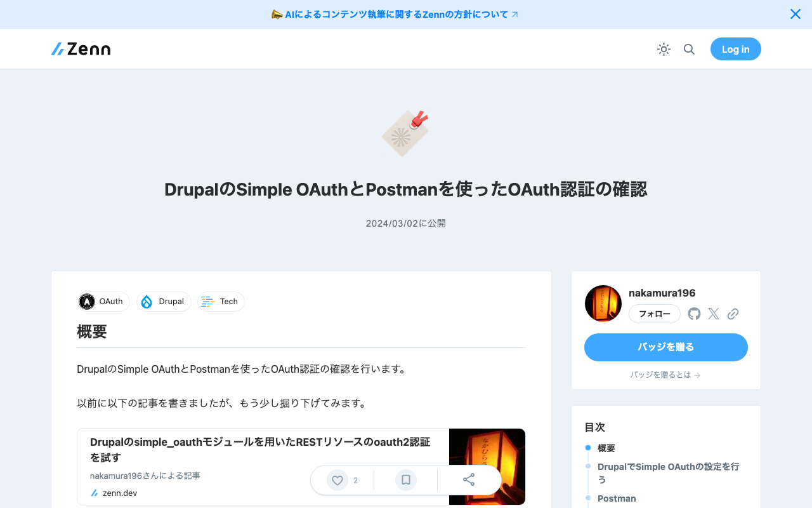Switch to the OAuth topic page
The image size is (812, 508).
[x=102, y=302]
